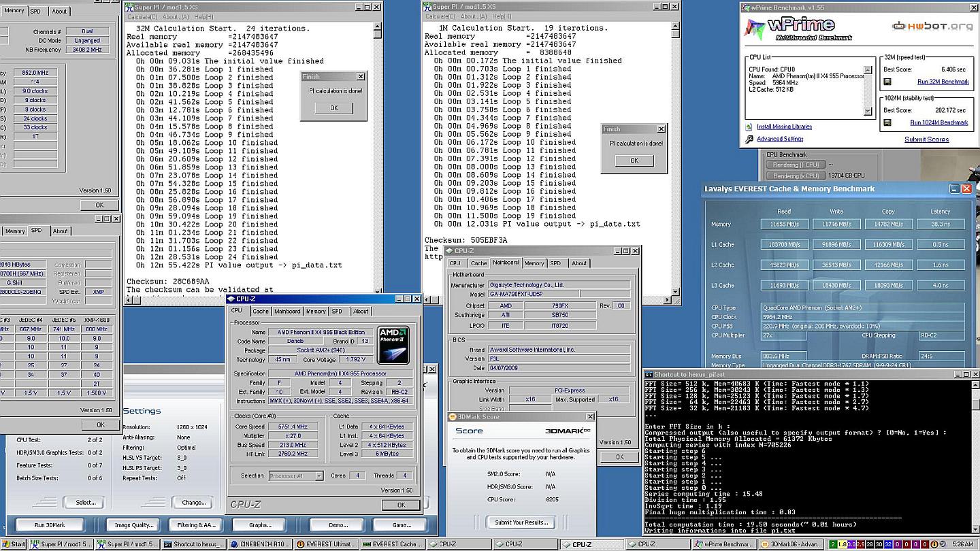Click the wrench icon beside Advanced Settings
This screenshot has height=551, width=980.
click(x=749, y=139)
